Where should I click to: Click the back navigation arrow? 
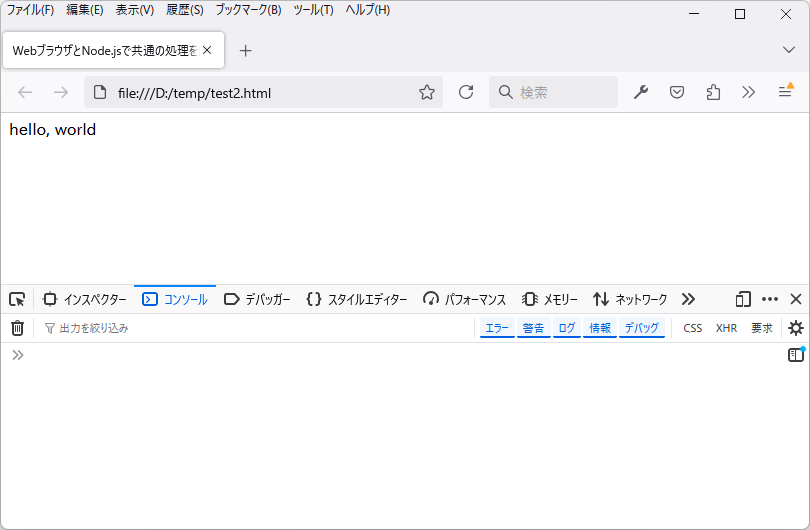point(25,92)
